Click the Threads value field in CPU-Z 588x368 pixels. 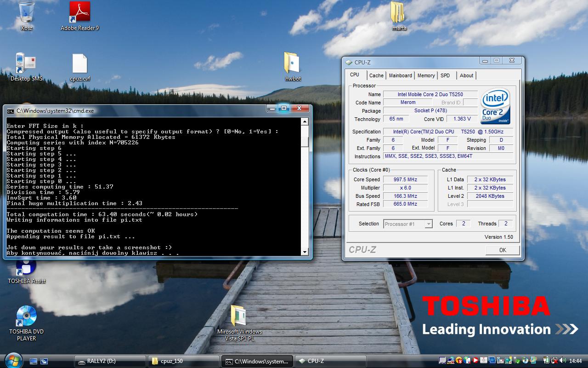(x=506, y=224)
